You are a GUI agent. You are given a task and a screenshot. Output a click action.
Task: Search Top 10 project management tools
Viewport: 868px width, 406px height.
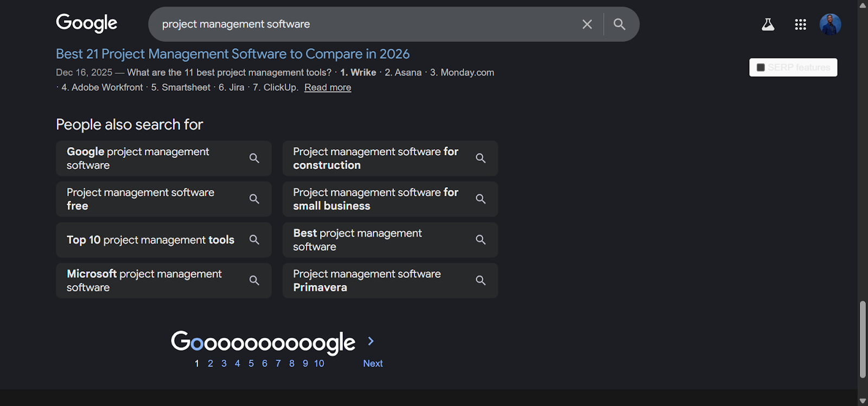click(x=164, y=239)
